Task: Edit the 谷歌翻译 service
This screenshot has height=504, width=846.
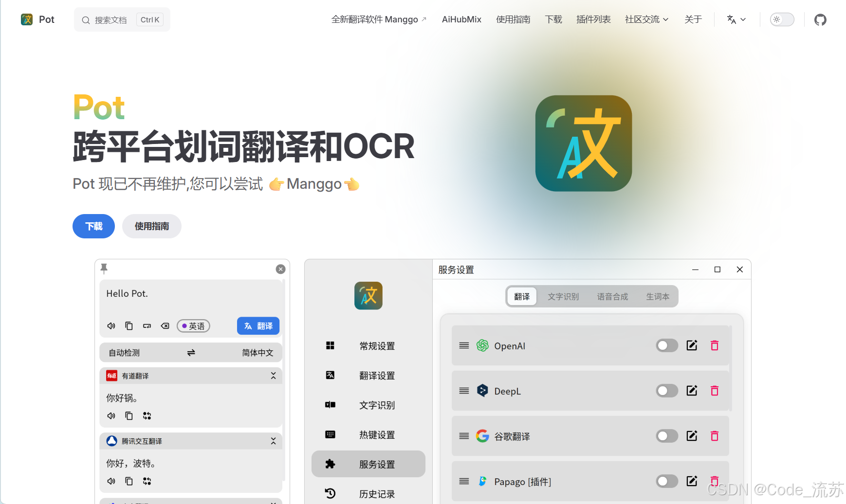Action: (692, 436)
